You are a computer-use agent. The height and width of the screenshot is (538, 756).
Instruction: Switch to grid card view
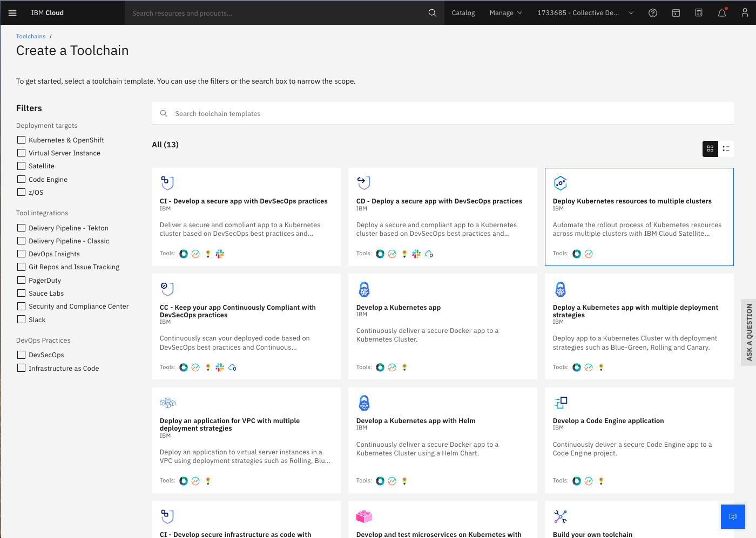(710, 148)
